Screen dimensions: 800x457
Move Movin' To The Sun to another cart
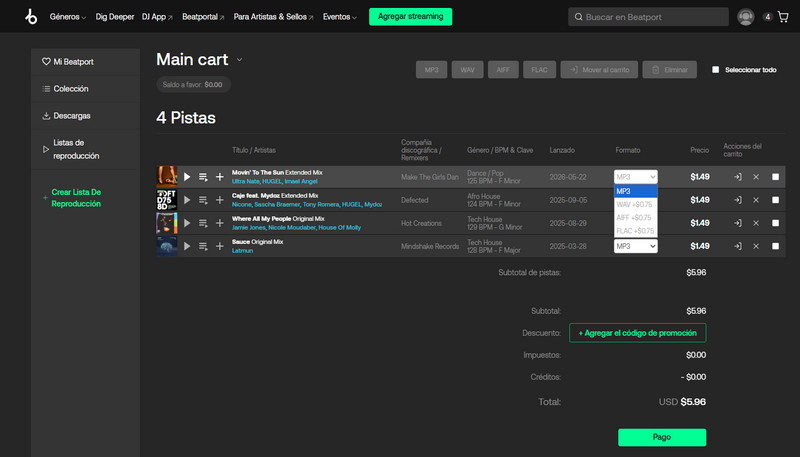(738, 177)
